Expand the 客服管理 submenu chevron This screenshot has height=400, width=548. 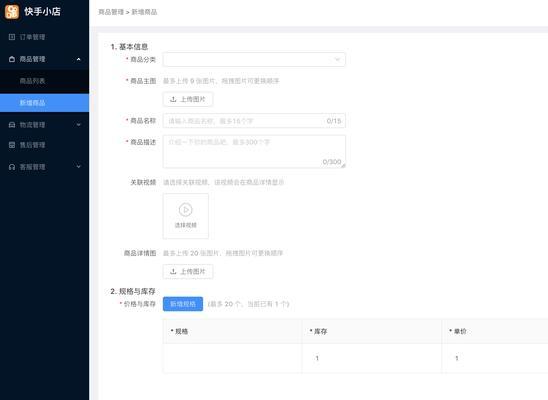click(x=79, y=167)
